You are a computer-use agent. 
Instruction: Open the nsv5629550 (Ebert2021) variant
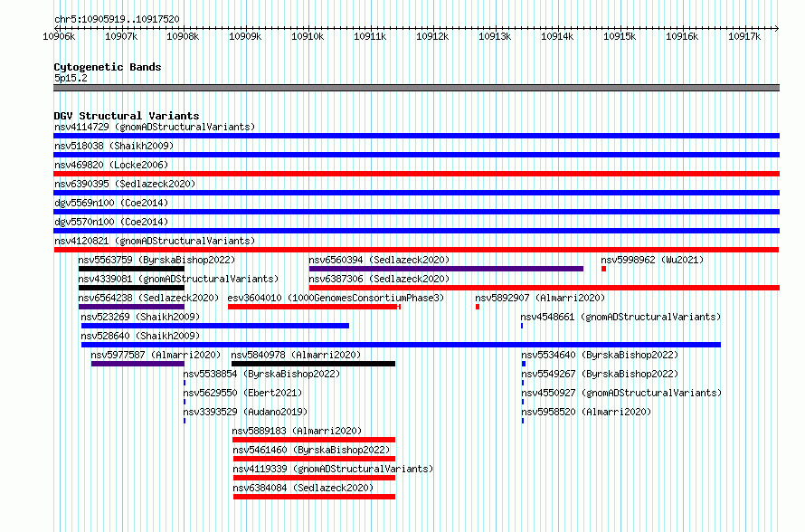point(242,393)
